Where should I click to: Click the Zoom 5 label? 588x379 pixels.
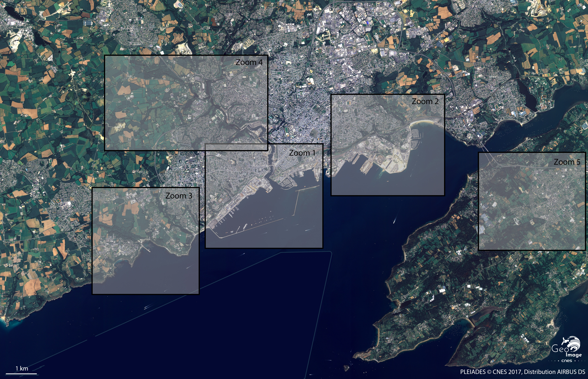tap(567, 162)
